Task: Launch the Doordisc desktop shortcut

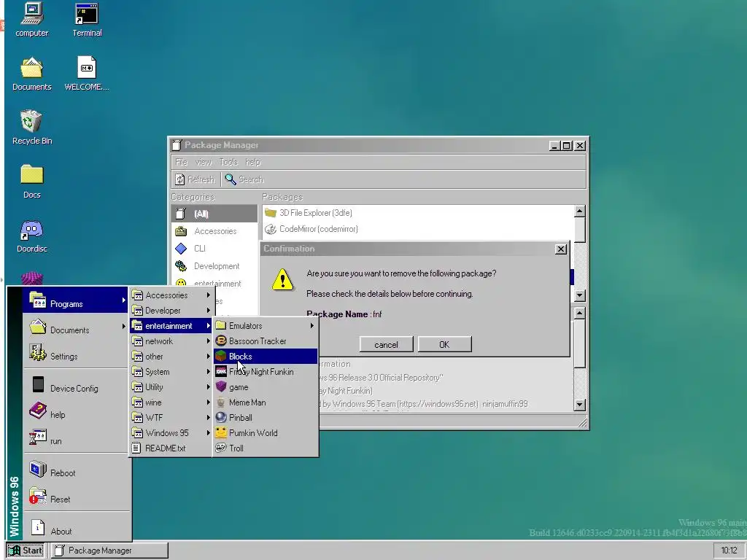Action: (32, 236)
